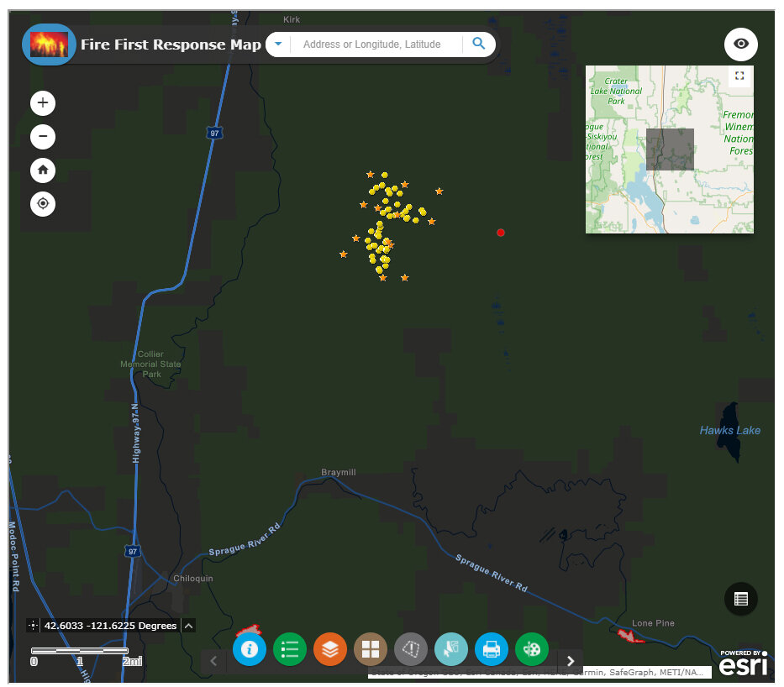The width and height of the screenshot is (784, 687).
Task: Open the Layer List widget
Action: (x=330, y=649)
